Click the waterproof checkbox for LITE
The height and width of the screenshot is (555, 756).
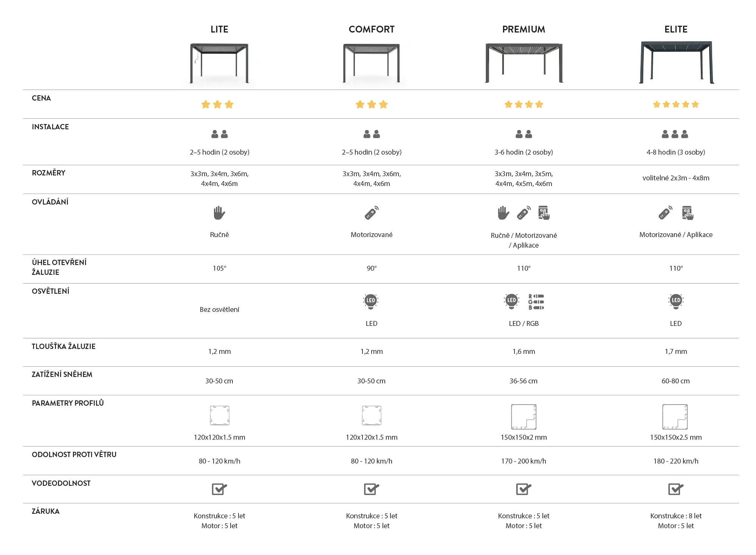click(x=219, y=489)
